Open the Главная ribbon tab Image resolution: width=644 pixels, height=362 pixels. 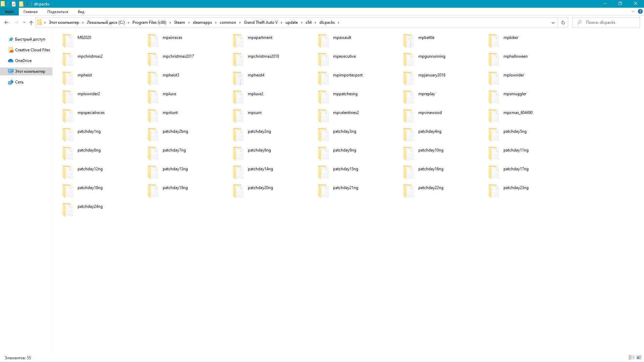31,12
